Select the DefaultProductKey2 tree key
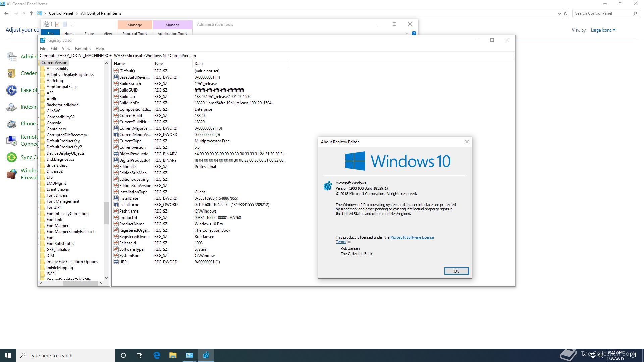Image resolution: width=644 pixels, height=362 pixels. pos(64,147)
